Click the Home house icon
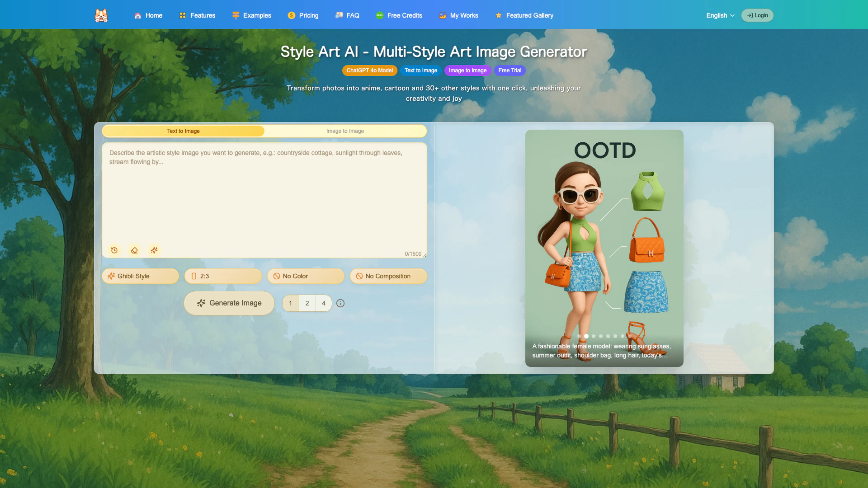 point(138,15)
